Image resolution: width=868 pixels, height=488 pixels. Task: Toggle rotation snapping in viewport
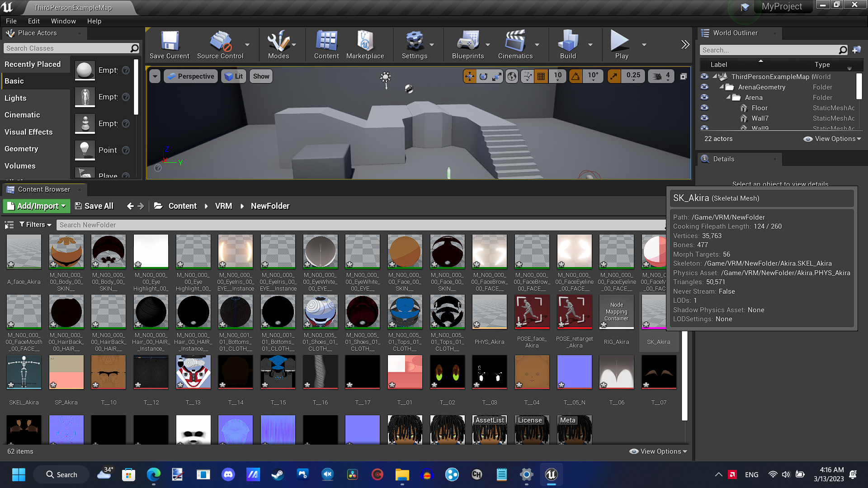click(576, 76)
